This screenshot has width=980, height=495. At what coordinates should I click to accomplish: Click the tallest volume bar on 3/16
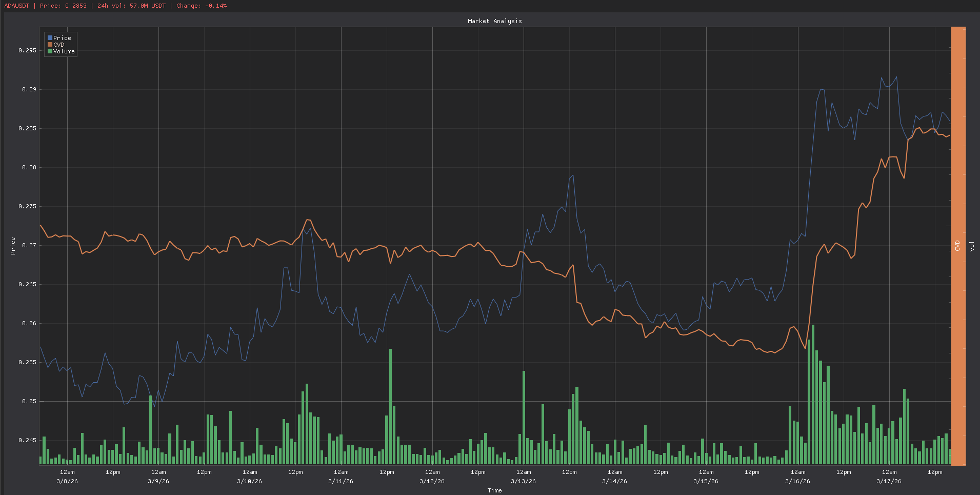pyautogui.click(x=813, y=394)
